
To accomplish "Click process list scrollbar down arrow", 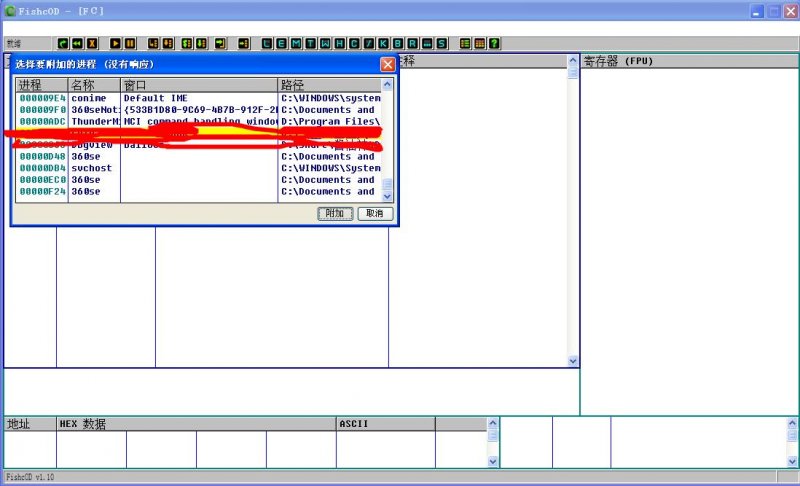I will [x=387, y=196].
